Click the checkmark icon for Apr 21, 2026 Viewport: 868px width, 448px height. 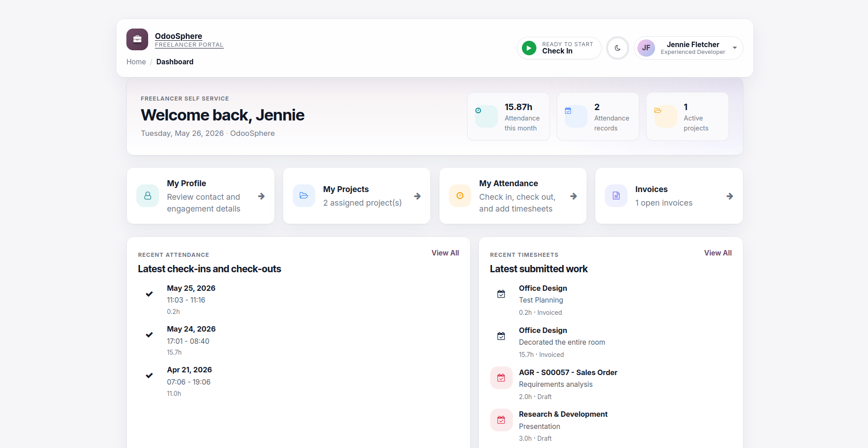[149, 376]
